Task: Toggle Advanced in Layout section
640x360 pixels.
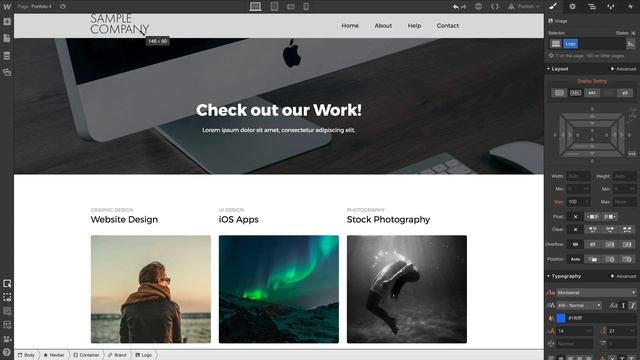Action: pos(623,69)
